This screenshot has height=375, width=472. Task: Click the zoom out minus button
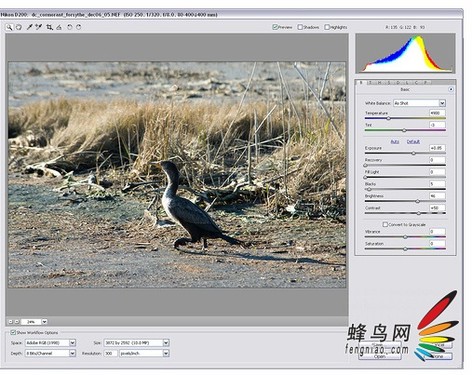(x=10, y=322)
